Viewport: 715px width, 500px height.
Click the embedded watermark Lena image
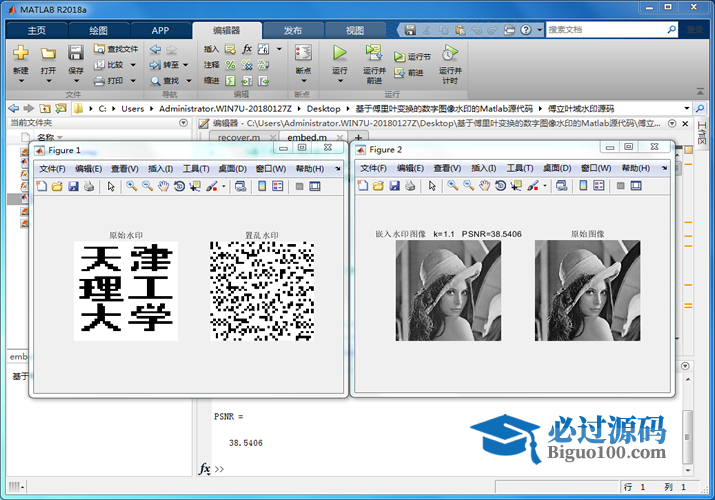click(448, 290)
